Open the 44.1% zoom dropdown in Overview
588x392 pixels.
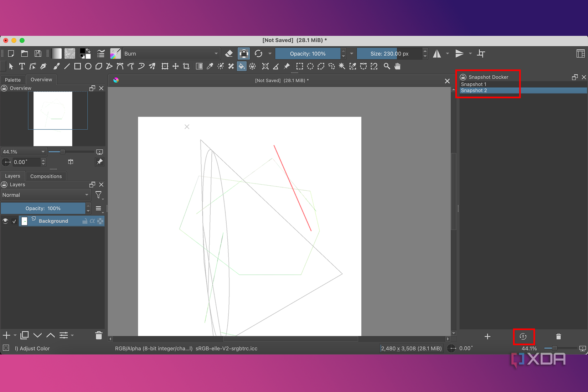(24, 152)
